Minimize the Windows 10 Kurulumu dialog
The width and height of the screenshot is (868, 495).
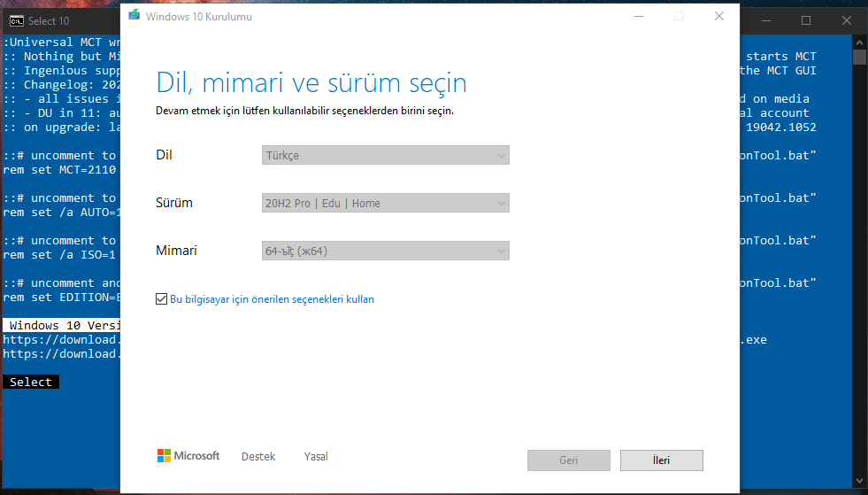tap(639, 17)
